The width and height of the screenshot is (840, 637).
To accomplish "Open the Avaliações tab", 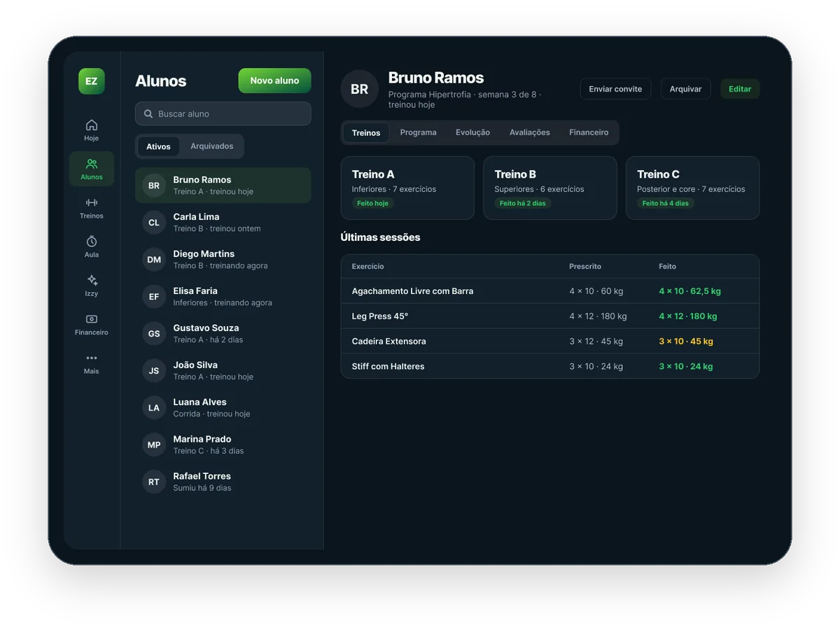I will tap(530, 132).
